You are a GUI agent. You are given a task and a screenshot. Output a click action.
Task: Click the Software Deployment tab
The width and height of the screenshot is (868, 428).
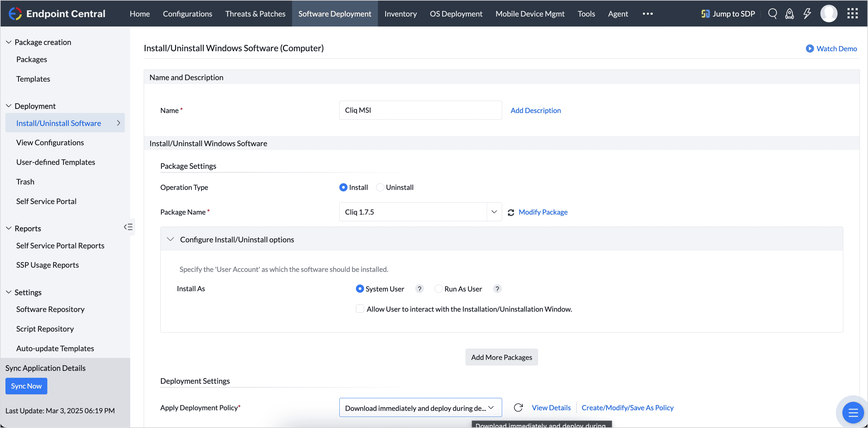click(x=335, y=14)
